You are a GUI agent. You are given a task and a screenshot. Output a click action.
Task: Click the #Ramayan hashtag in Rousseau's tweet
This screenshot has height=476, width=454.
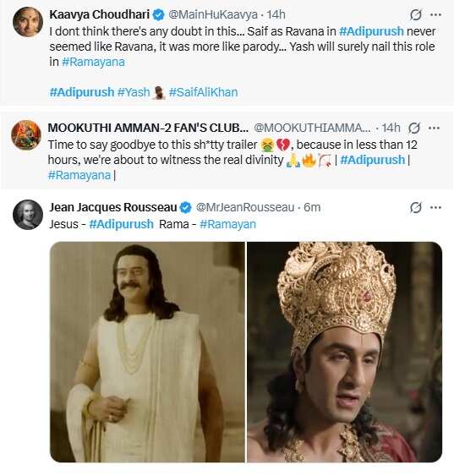(x=228, y=224)
